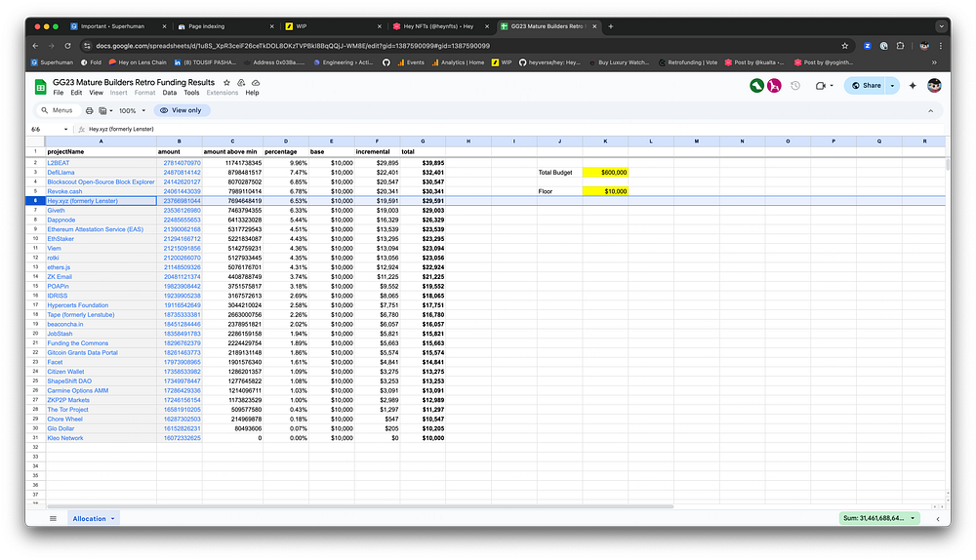Open the name box dropdown arrow

pos(65,129)
